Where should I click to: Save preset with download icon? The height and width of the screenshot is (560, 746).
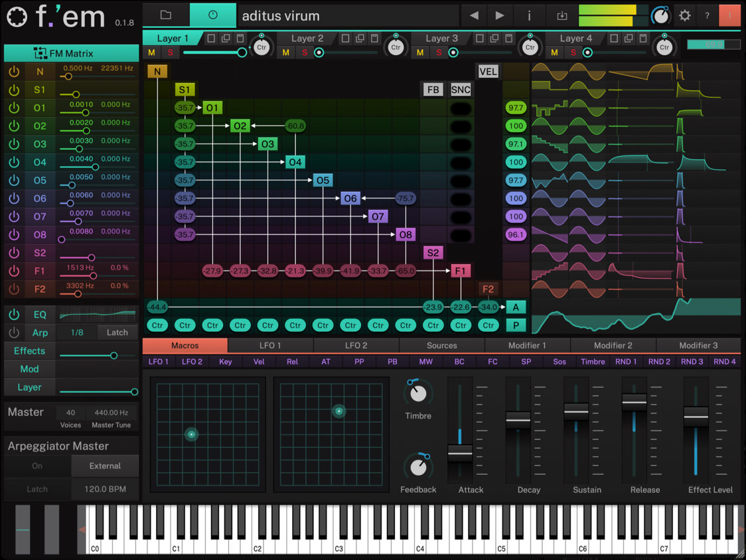coord(562,16)
